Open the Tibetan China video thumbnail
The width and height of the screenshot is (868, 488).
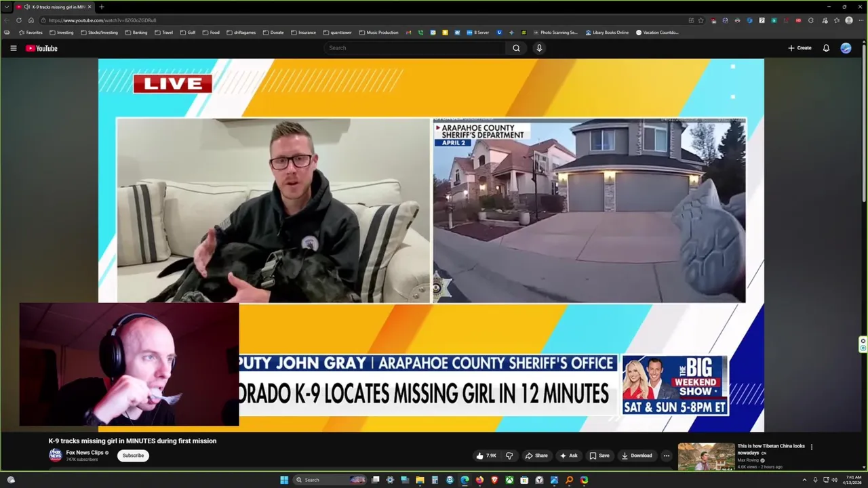click(706, 456)
